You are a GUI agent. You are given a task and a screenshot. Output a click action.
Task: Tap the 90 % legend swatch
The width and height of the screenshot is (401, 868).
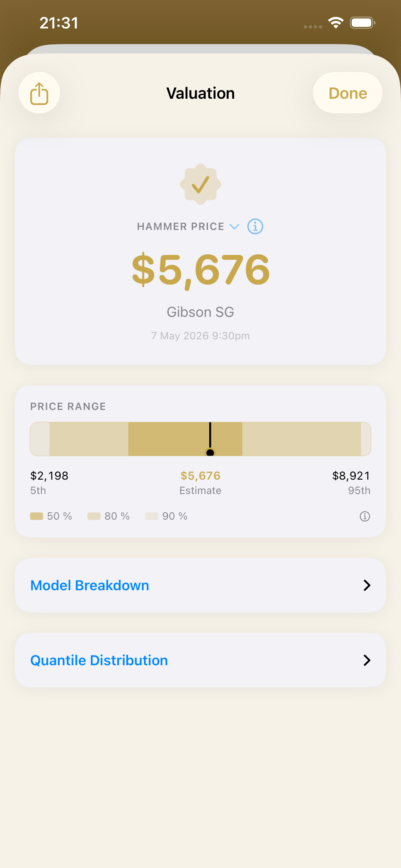(151, 516)
